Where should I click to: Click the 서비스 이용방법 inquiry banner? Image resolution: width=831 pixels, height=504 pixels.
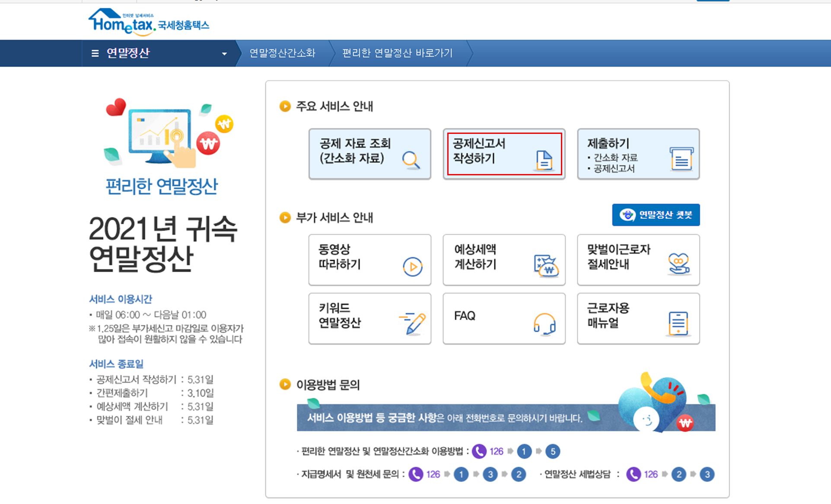pos(445,418)
